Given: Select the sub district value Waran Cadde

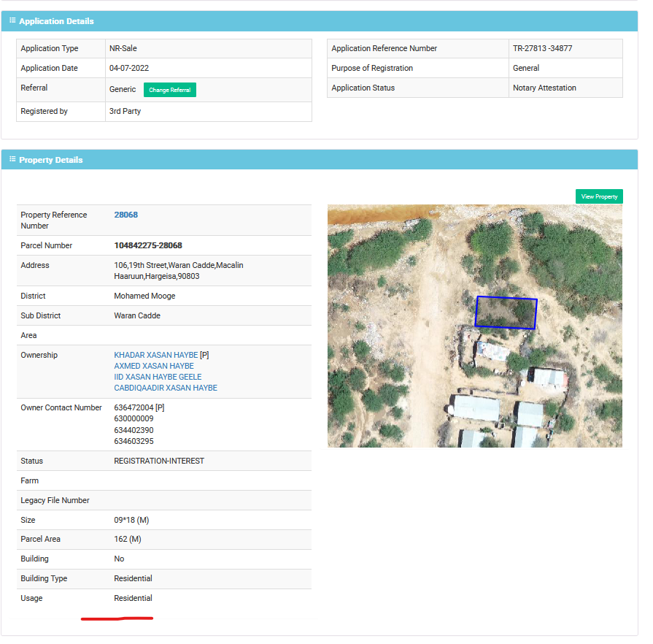Looking at the screenshot, I should (x=137, y=315).
